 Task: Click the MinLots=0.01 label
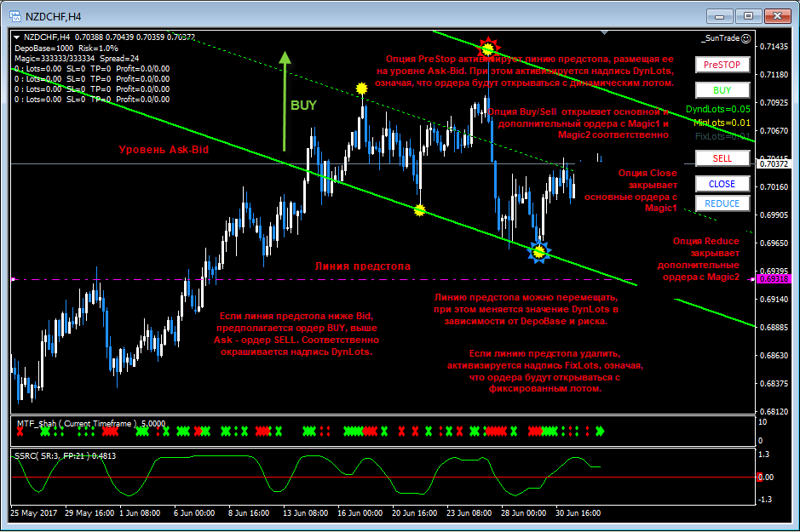point(722,123)
